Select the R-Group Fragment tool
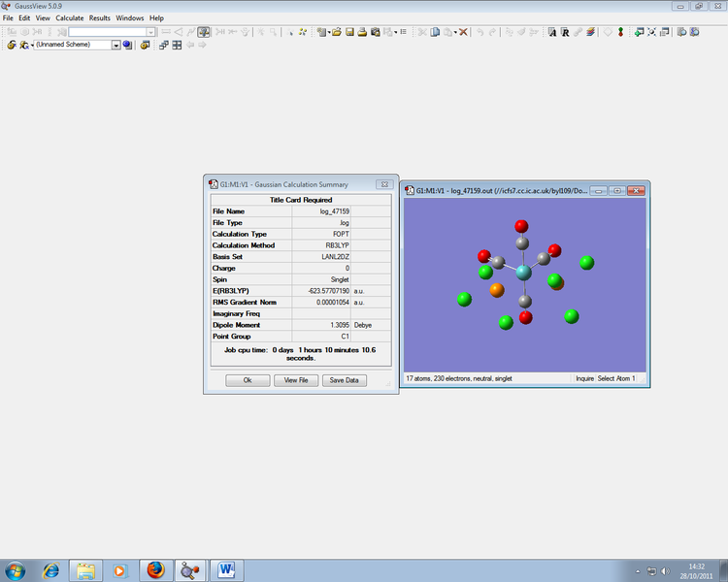Viewport: 728px width, 582px height. click(37, 32)
